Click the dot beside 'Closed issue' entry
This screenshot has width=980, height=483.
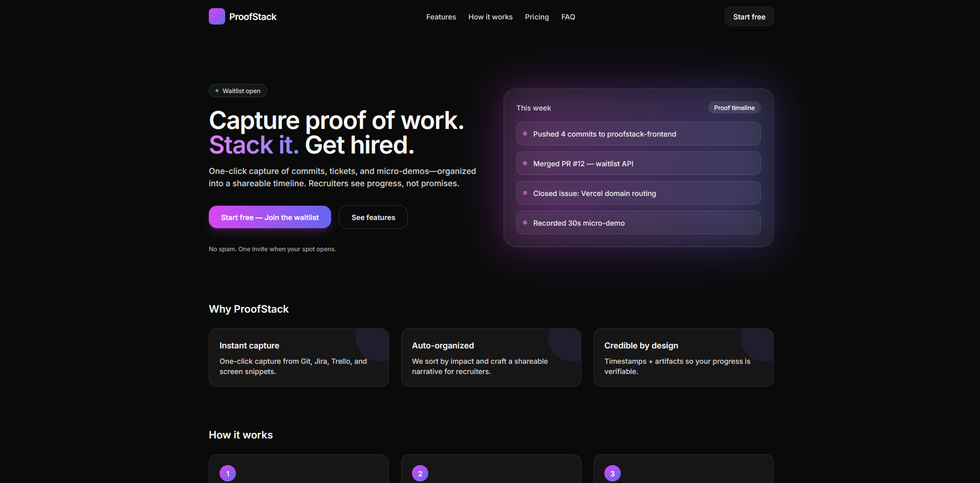click(525, 193)
